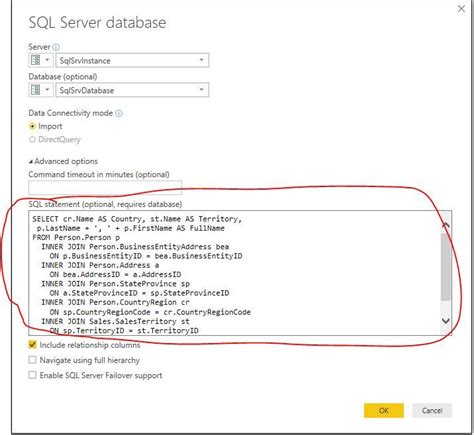Uncheck Include relationship columns
The image size is (474, 435).
[x=32, y=344]
